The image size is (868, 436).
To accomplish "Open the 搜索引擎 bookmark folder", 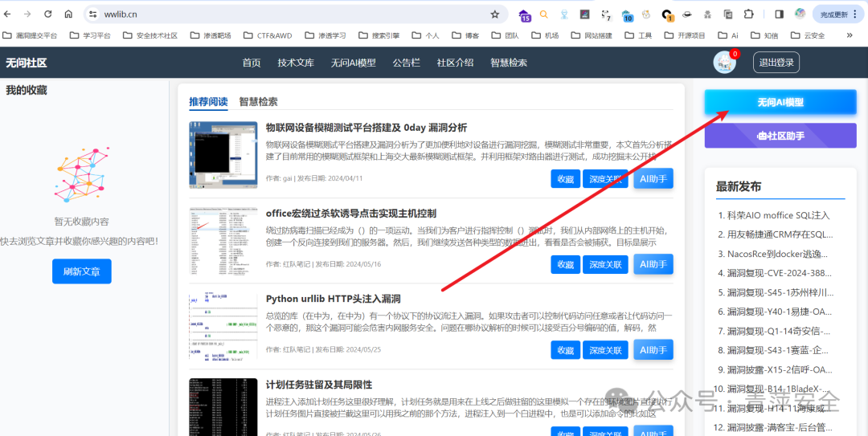I will [379, 35].
